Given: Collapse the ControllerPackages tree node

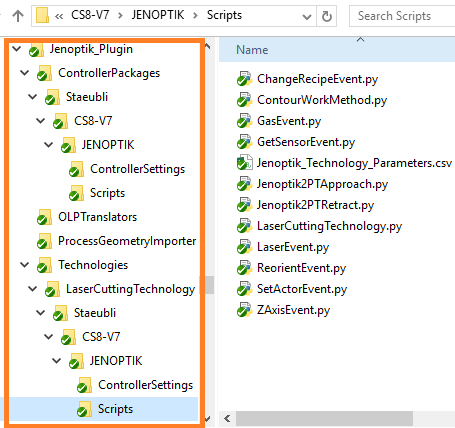Looking at the screenshot, I should point(24,73).
